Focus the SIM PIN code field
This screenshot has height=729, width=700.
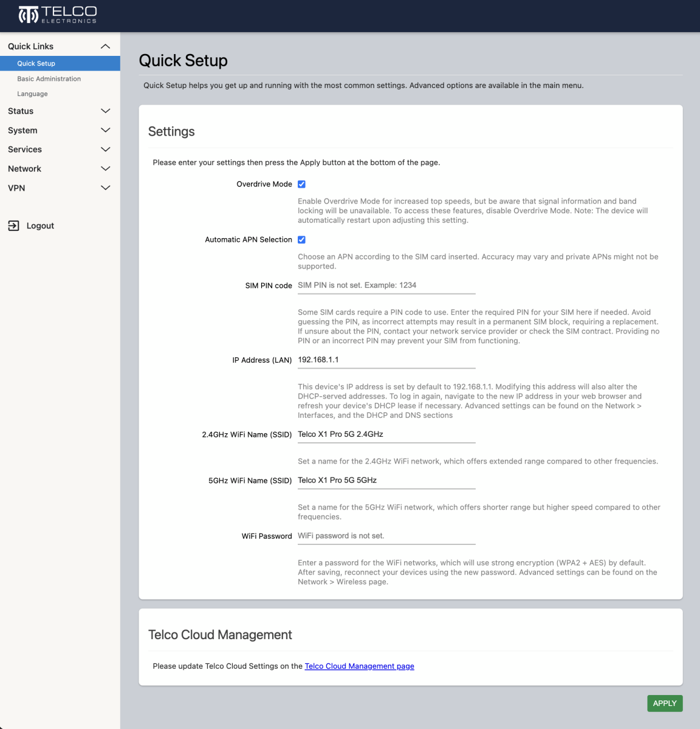(x=386, y=286)
